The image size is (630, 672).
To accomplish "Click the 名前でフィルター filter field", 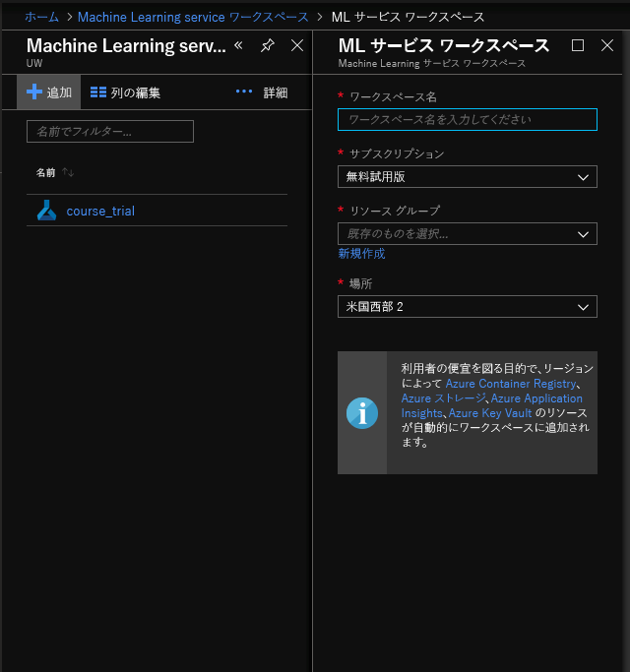I will [x=110, y=131].
